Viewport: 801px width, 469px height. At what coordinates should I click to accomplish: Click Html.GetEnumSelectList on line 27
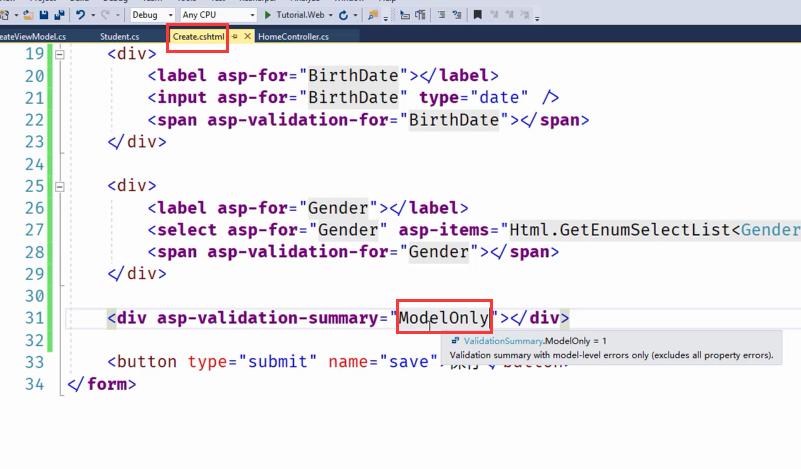(x=620, y=230)
